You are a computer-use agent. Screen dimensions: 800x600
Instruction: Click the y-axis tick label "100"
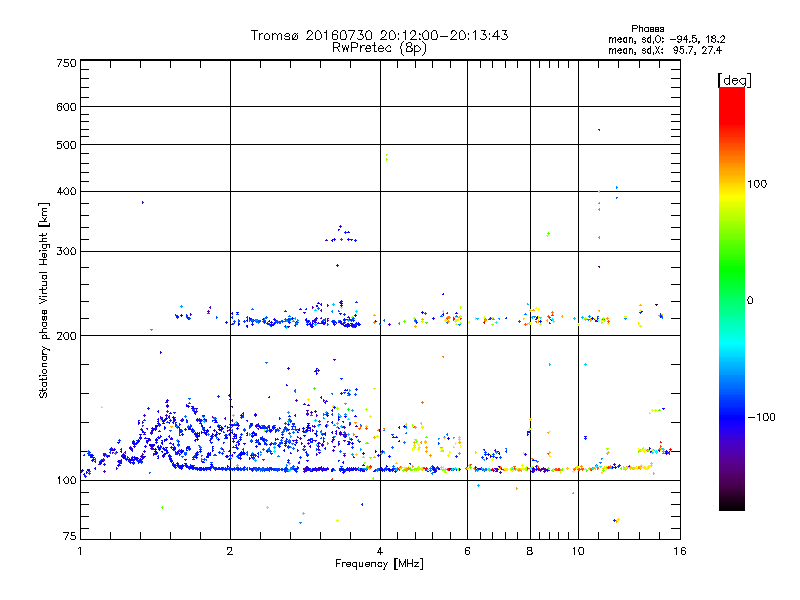66,480
